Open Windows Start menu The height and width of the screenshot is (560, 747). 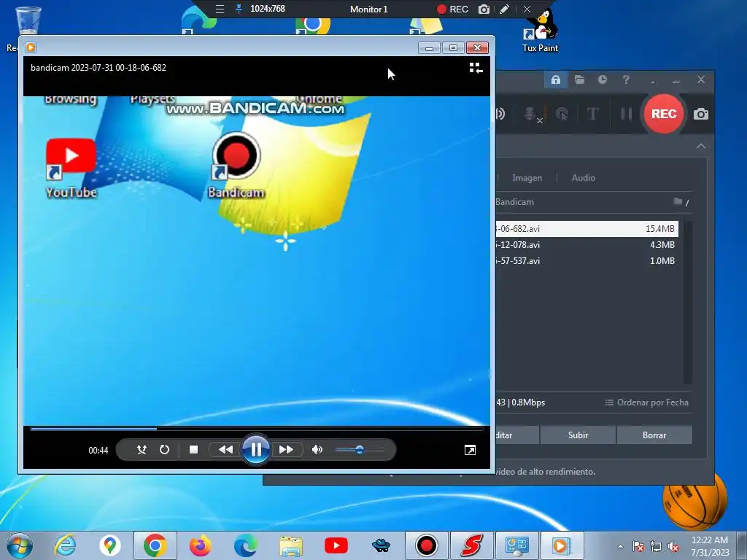coord(19,545)
